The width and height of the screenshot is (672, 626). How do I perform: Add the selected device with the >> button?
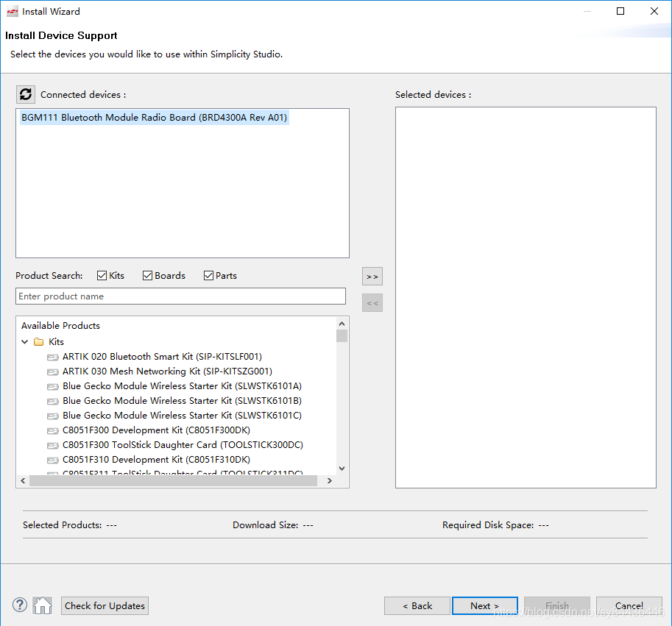click(x=372, y=277)
